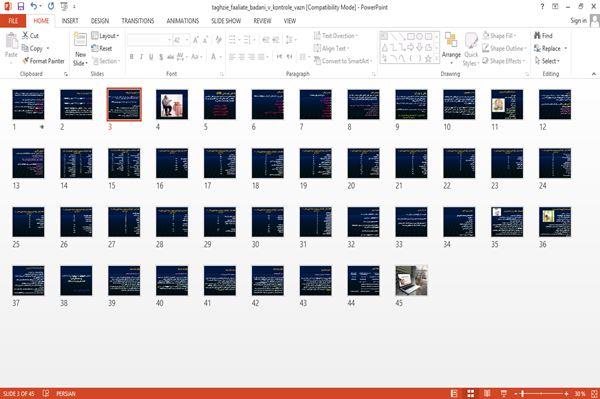Switch to the INSERT tab
Screen dimensions: 600x399
(70, 21)
